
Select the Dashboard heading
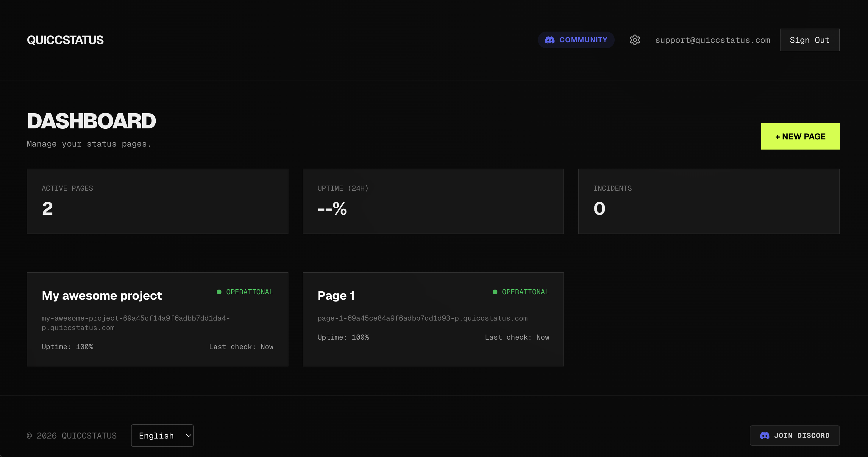pos(91,121)
